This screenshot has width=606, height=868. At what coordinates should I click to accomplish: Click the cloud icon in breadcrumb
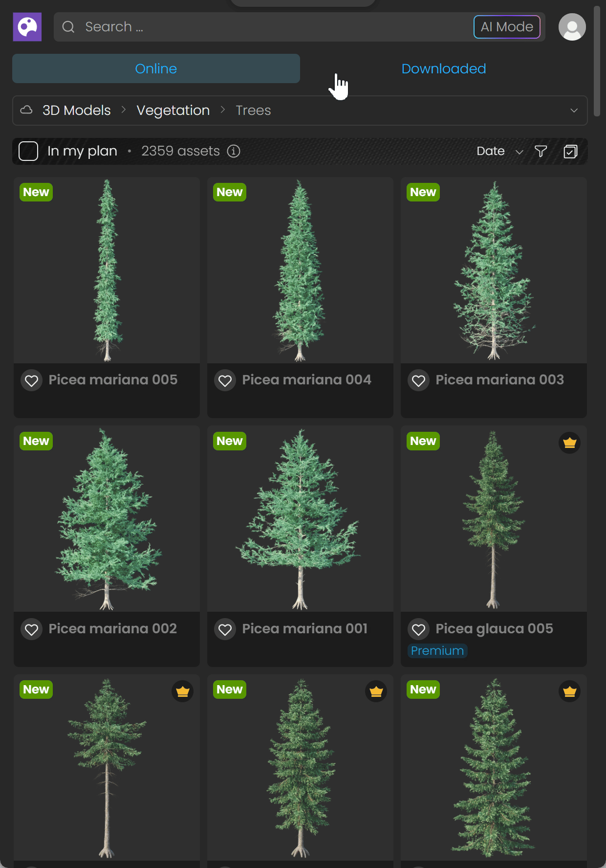tap(26, 110)
